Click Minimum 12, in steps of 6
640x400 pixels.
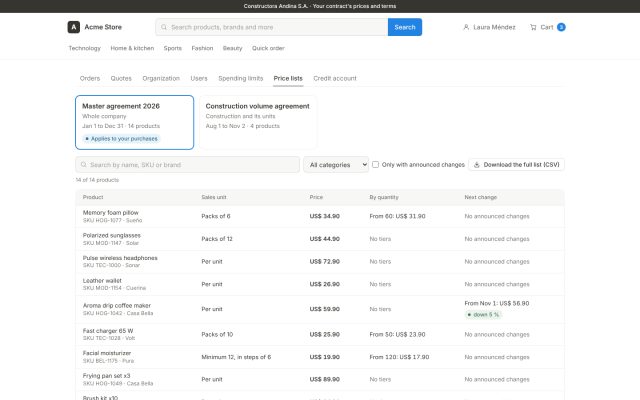[236, 357]
